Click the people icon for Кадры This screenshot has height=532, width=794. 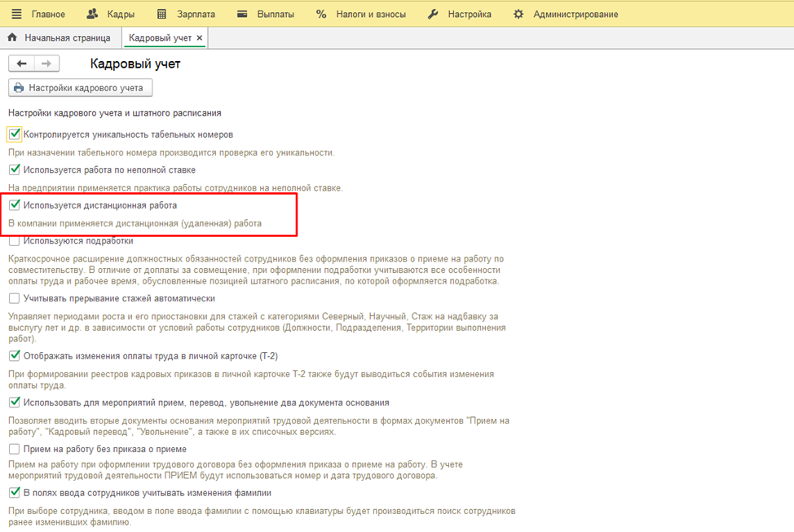click(x=91, y=14)
